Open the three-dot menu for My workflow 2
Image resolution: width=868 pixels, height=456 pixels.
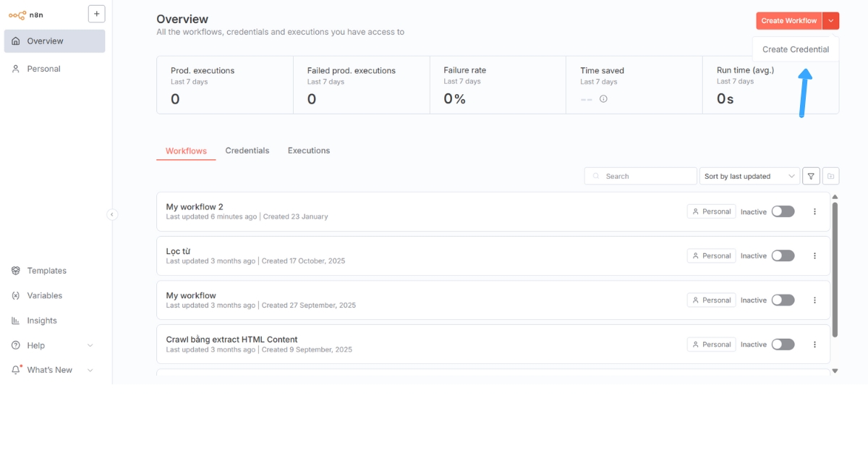tap(814, 212)
